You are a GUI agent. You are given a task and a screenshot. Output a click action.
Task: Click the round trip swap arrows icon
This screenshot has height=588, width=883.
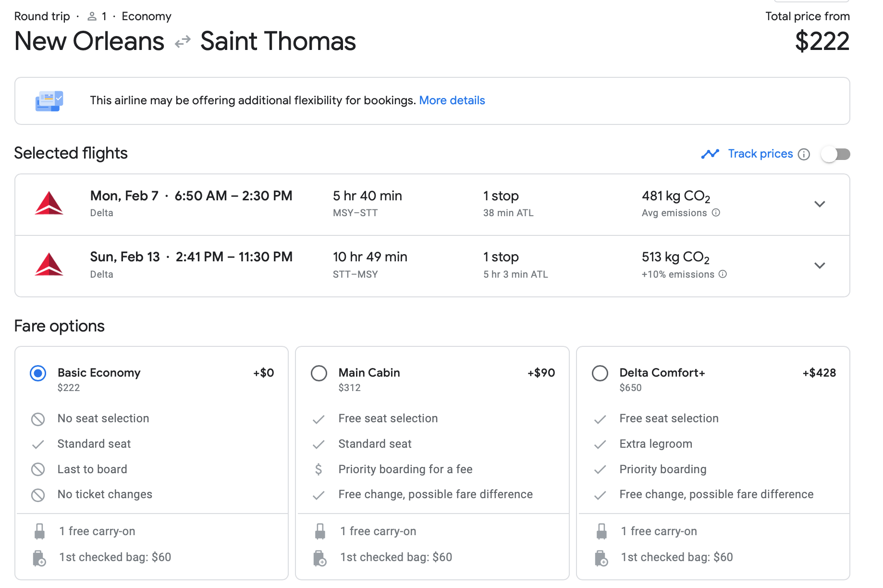point(183,42)
